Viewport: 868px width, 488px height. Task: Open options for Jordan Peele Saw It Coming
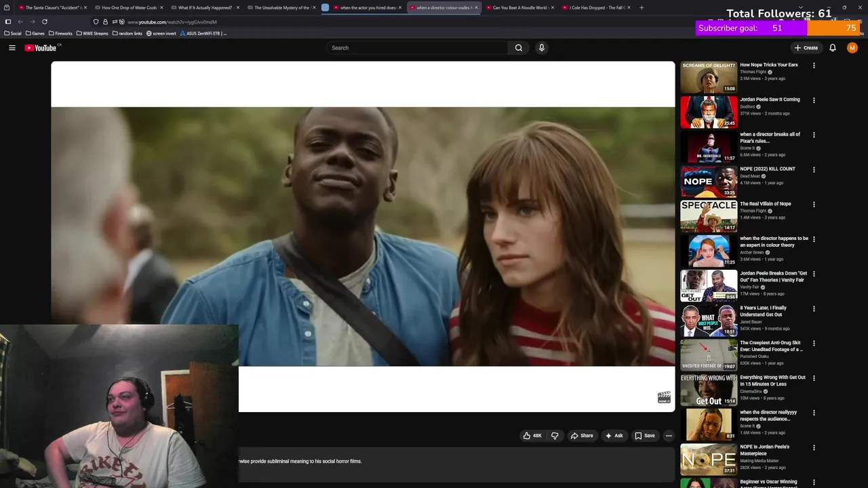click(814, 100)
